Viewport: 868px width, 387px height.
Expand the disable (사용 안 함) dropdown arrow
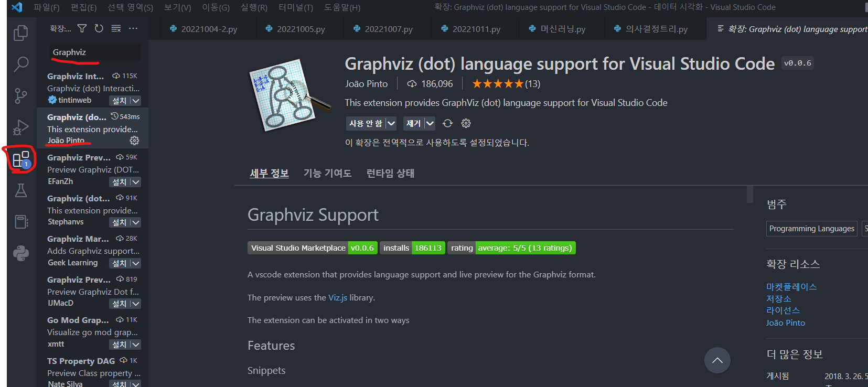point(391,123)
